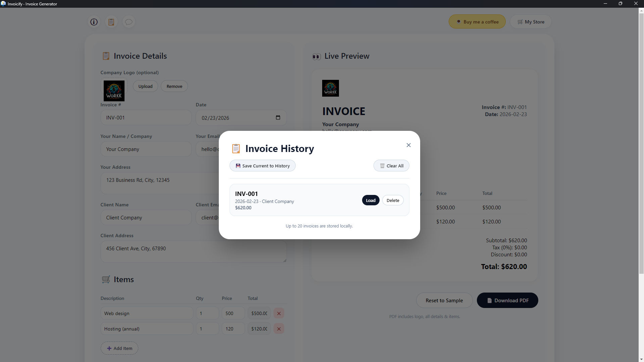The height and width of the screenshot is (362, 644).
Task: Open the feedback speech bubble icon
Action: click(x=129, y=22)
